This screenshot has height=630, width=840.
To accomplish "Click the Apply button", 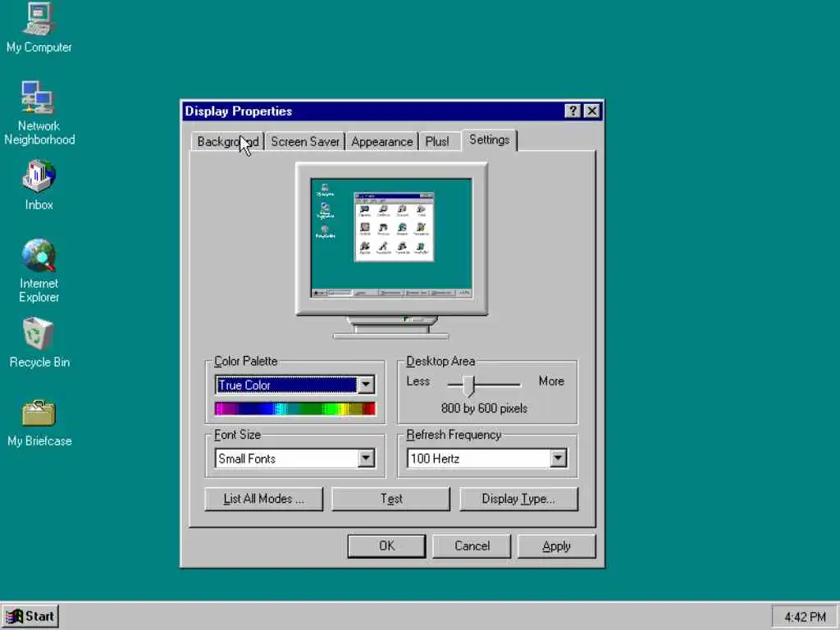I will (x=557, y=546).
